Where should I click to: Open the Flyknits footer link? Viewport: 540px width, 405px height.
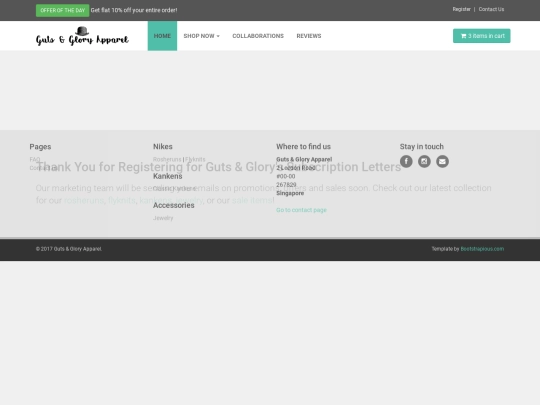[195, 159]
